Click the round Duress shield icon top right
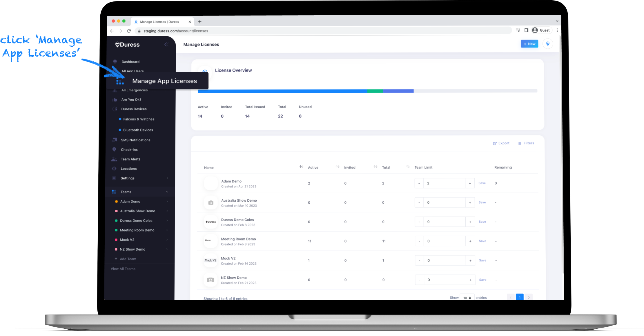This screenshot has height=336, width=644. point(548,44)
